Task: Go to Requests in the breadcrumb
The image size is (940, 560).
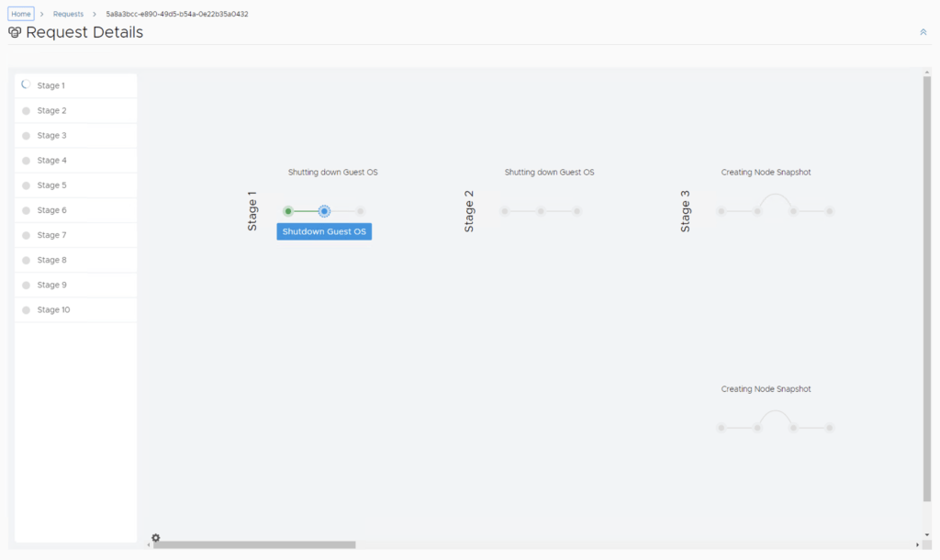Action: click(68, 14)
